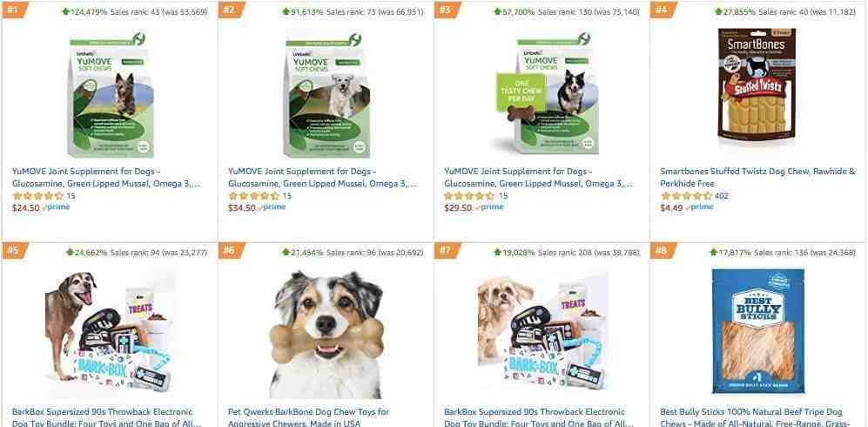Select the SmartBones Stuffed Twistz package image
Image resolution: width=868 pixels, height=427 pixels.
tap(757, 85)
